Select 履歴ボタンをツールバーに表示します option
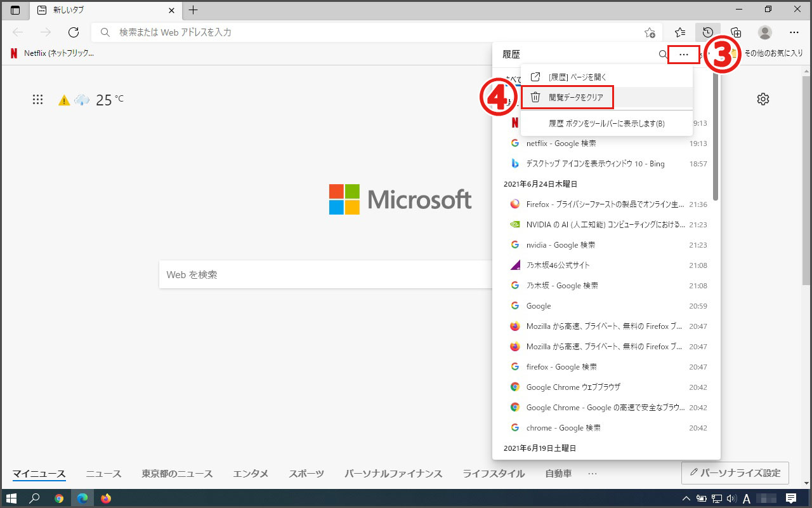The height and width of the screenshot is (508, 812). click(606, 124)
